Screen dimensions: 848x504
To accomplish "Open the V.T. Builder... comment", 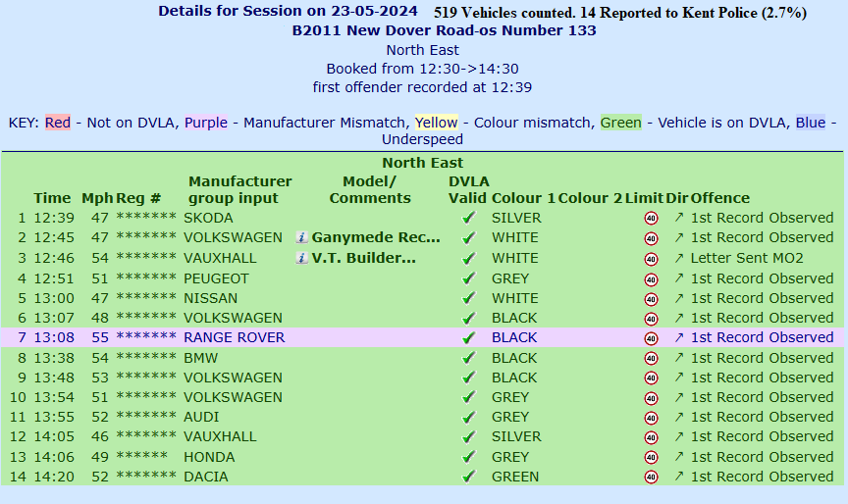I will coord(363,258).
